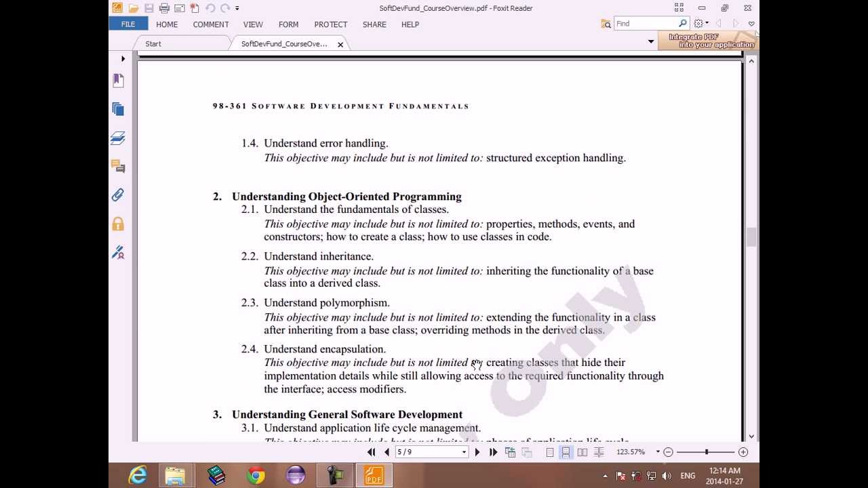Open the document tab list dropdown arrow
This screenshot has width=868, height=488.
click(651, 41)
